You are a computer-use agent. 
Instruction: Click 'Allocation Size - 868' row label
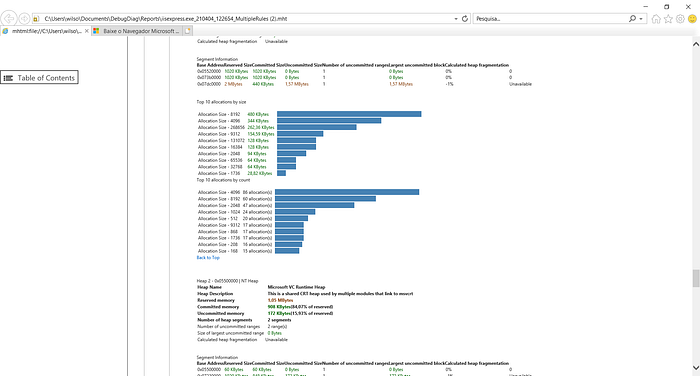point(218,231)
